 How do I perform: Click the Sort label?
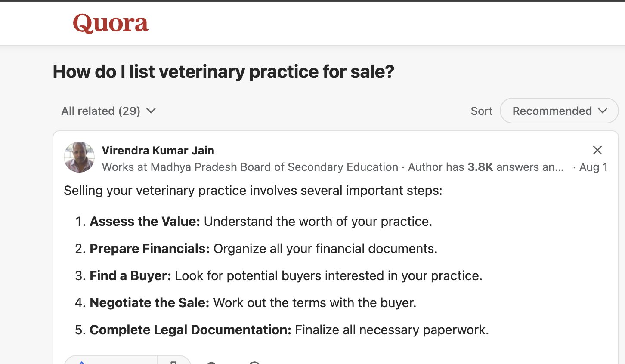(x=481, y=111)
